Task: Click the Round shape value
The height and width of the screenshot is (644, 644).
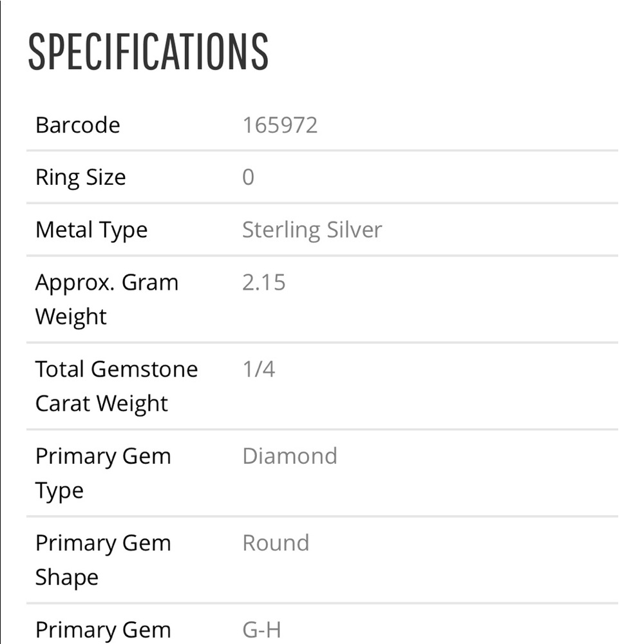Action: pyautogui.click(x=276, y=544)
